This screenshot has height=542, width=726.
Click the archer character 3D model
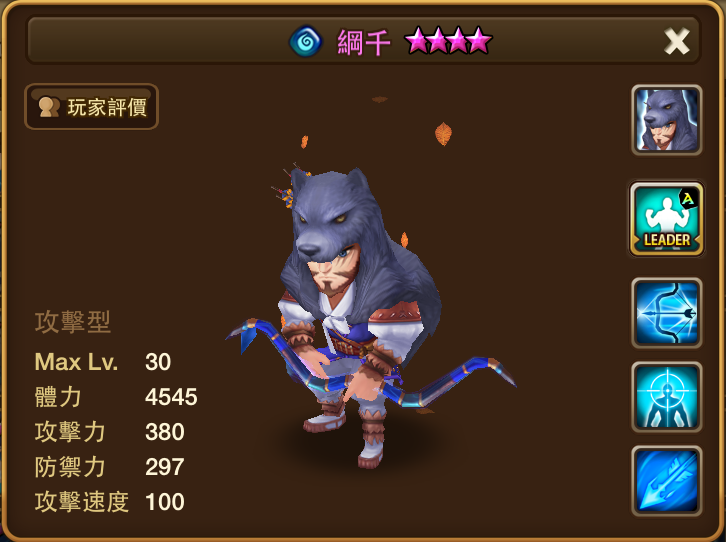click(366, 315)
